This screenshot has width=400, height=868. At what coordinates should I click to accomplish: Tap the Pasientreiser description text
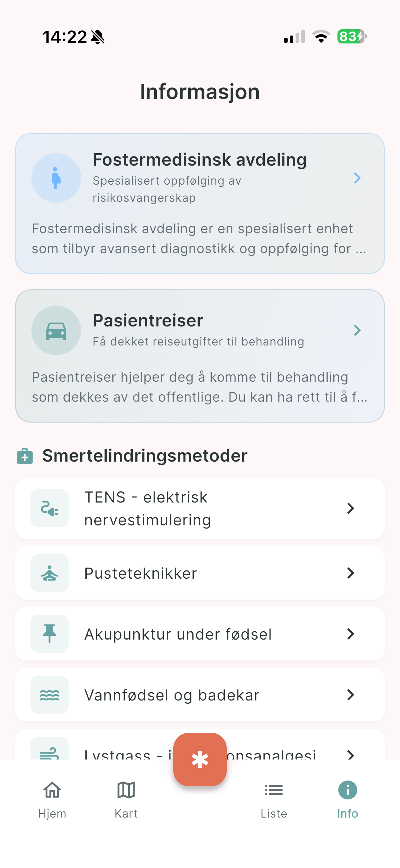pyautogui.click(x=200, y=387)
